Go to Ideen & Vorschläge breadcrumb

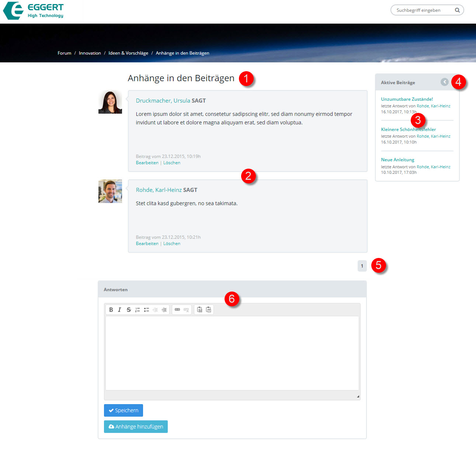[128, 53]
